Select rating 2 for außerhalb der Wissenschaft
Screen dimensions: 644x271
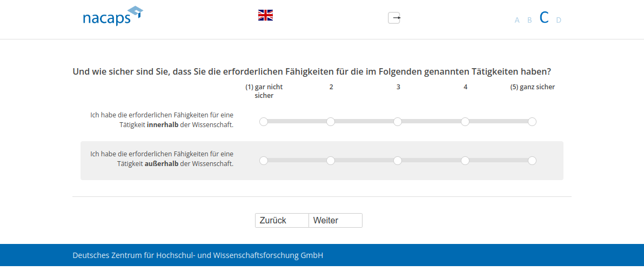pyautogui.click(x=331, y=161)
